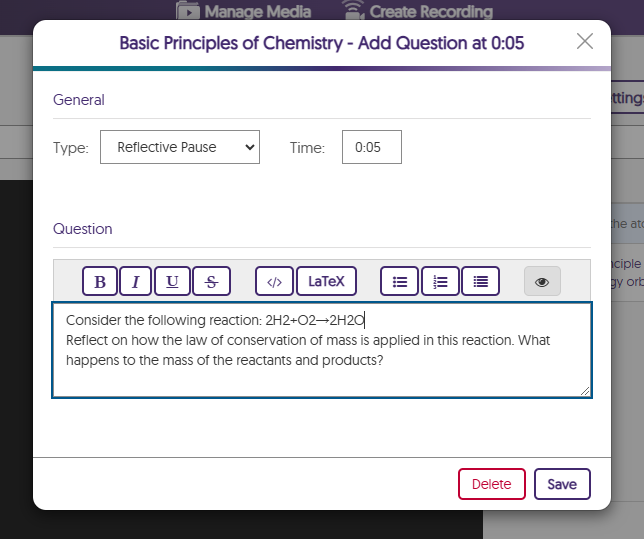Image resolution: width=644 pixels, height=539 pixels.
Task: Grab the text area resize handle
Action: pyautogui.click(x=585, y=391)
